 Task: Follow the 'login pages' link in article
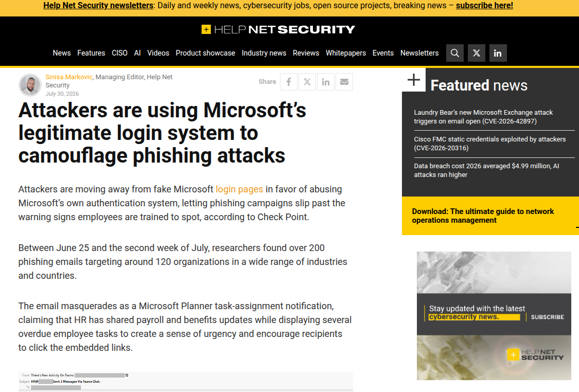point(239,189)
